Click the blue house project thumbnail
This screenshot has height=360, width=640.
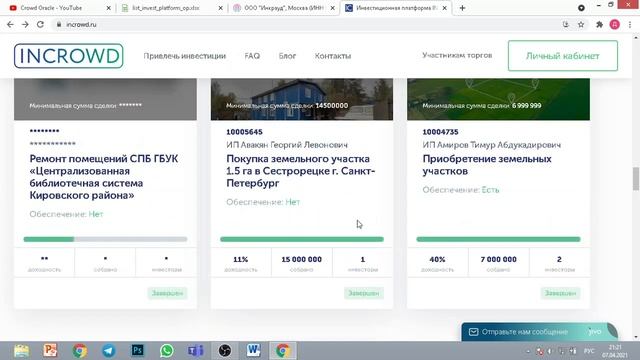tap(302, 99)
